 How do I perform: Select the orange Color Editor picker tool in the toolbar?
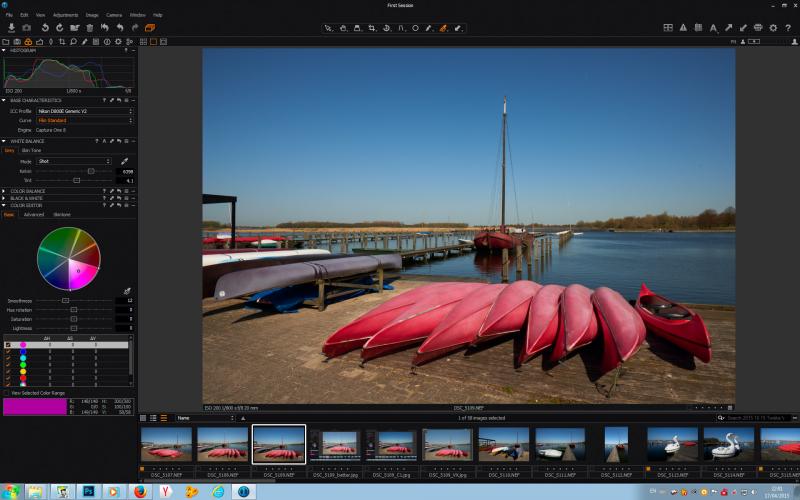click(443, 28)
